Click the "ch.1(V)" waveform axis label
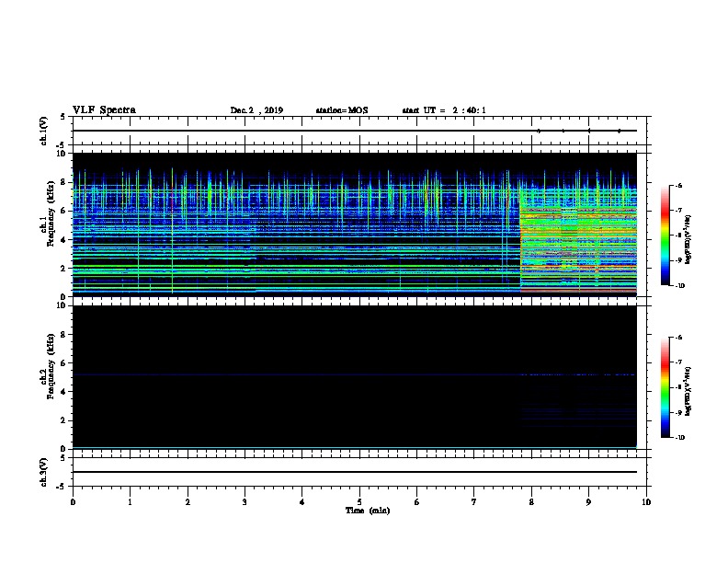Image resolution: width=728 pixels, height=563 pixels. tap(44, 131)
